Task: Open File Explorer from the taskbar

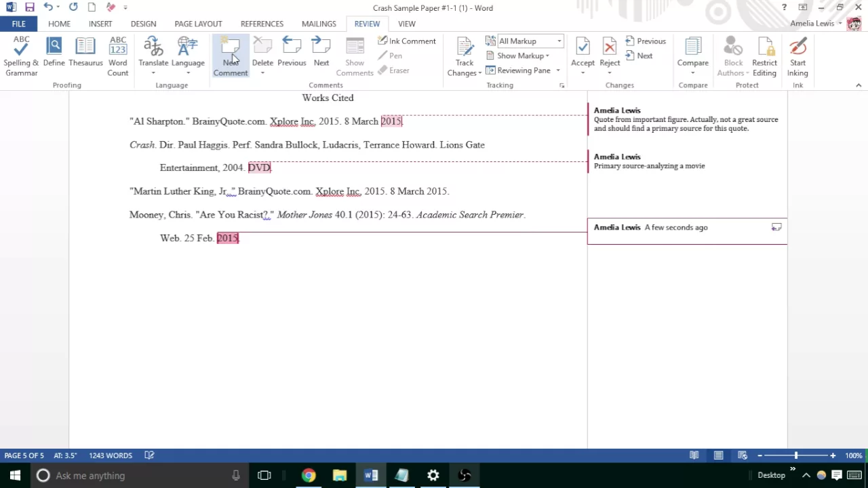Action: pos(340,475)
